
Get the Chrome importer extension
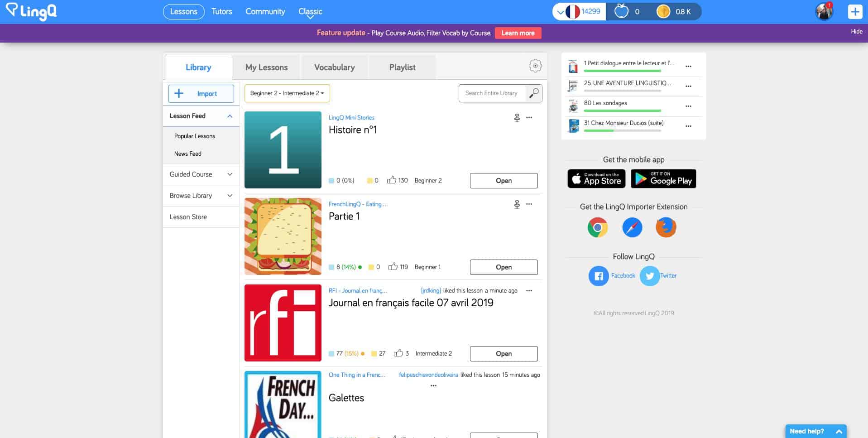[598, 227]
